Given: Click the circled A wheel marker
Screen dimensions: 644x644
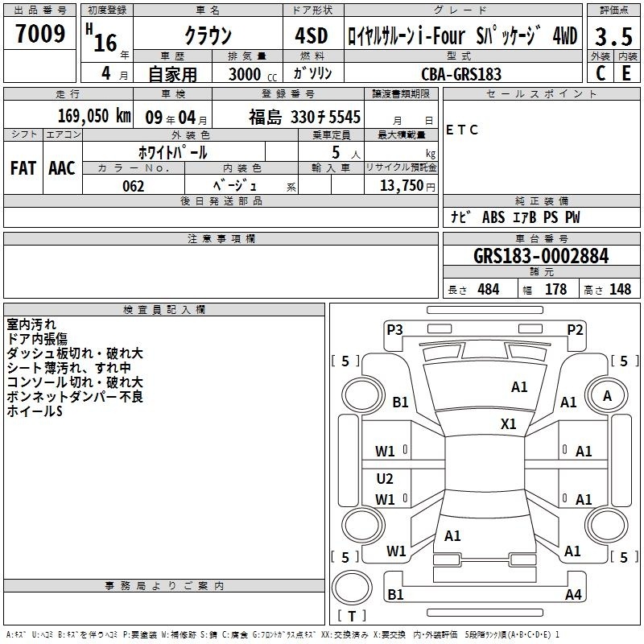Looking at the screenshot, I should (607, 395).
